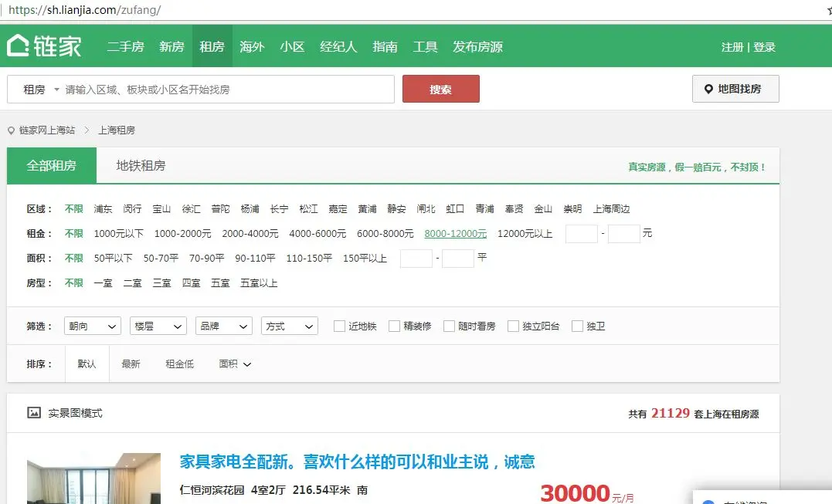
Task: Open the 朝向 dropdown filter
Action: tap(93, 326)
